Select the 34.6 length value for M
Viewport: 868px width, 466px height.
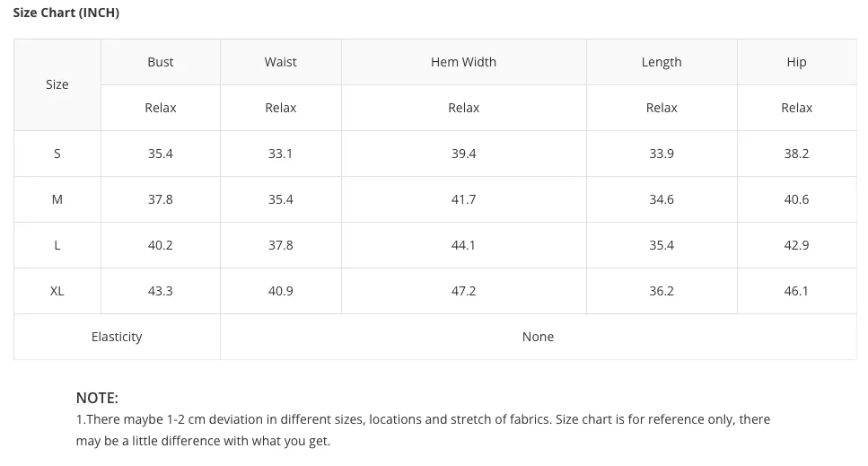coord(662,200)
